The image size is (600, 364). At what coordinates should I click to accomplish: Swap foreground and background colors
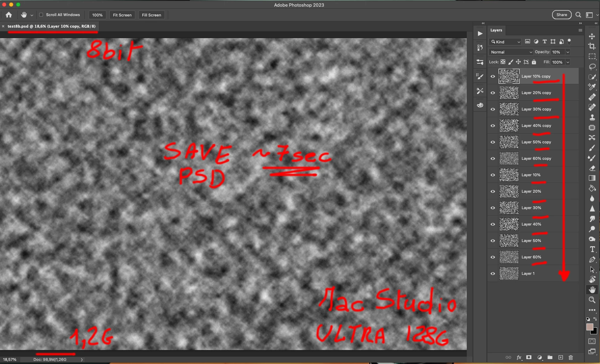[595, 319]
